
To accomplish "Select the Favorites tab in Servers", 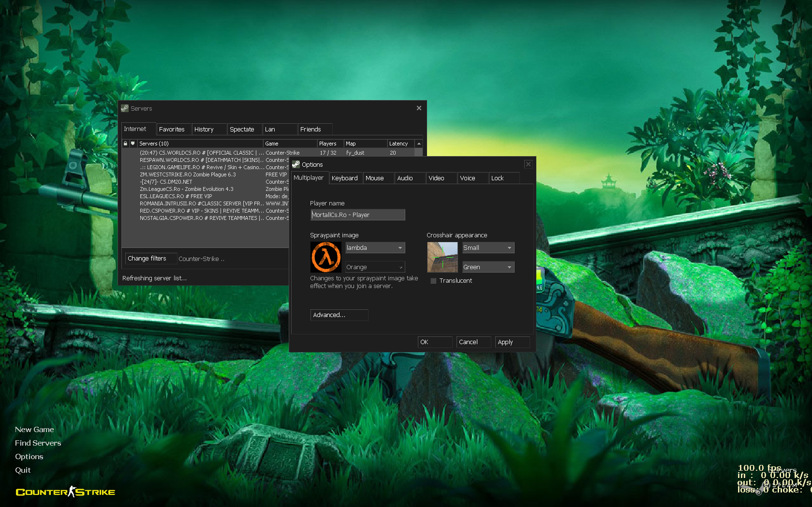I will pos(174,129).
